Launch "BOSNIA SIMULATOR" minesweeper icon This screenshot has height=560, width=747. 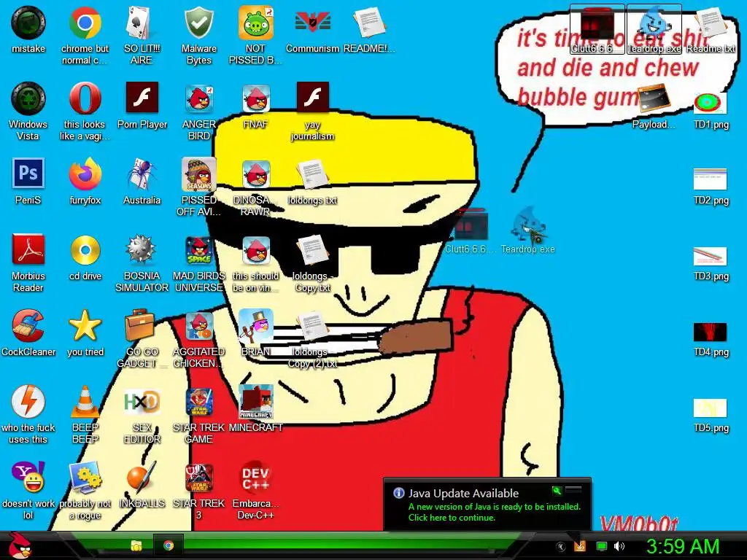pos(142,262)
